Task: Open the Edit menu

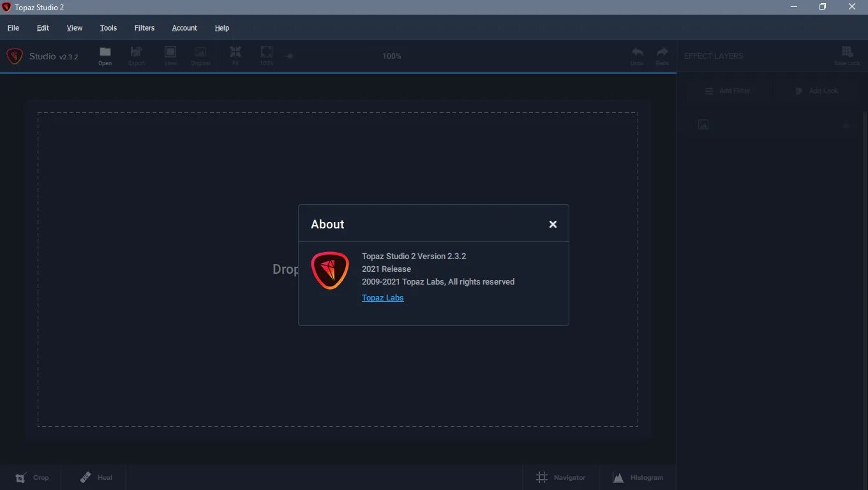Action: [x=43, y=28]
